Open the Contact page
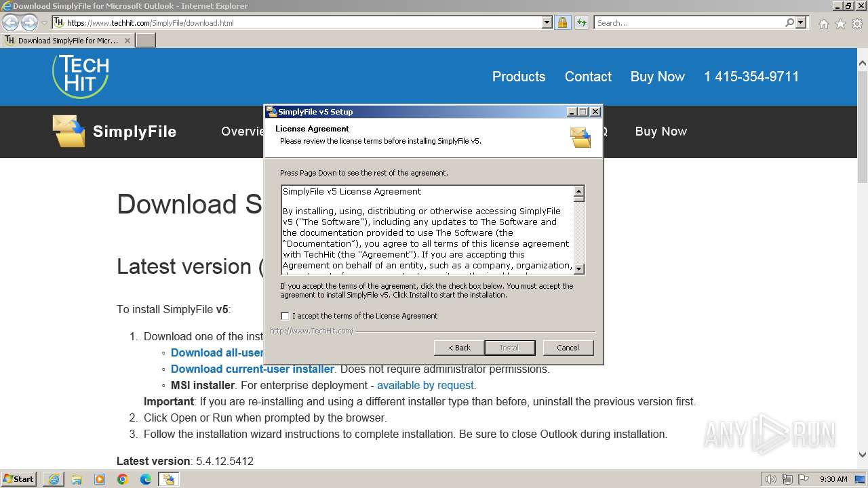 pos(588,77)
